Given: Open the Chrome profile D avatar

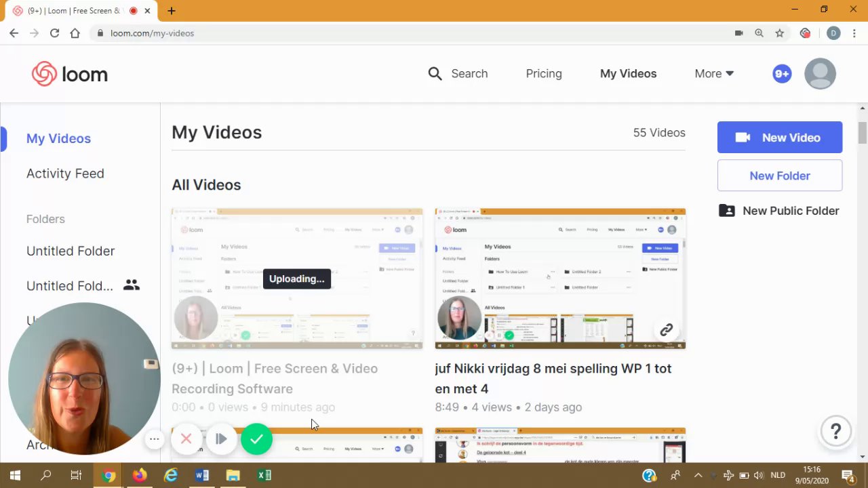Looking at the screenshot, I should coord(833,33).
